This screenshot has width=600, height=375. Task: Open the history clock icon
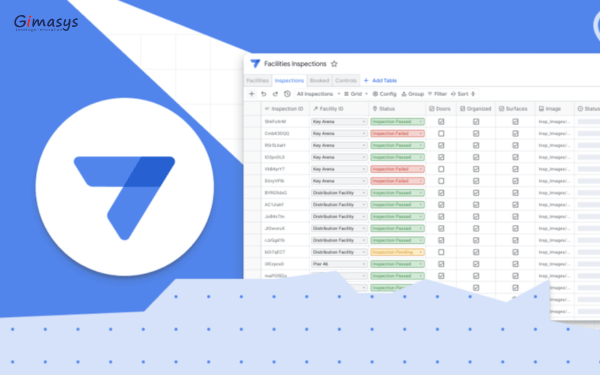(287, 94)
